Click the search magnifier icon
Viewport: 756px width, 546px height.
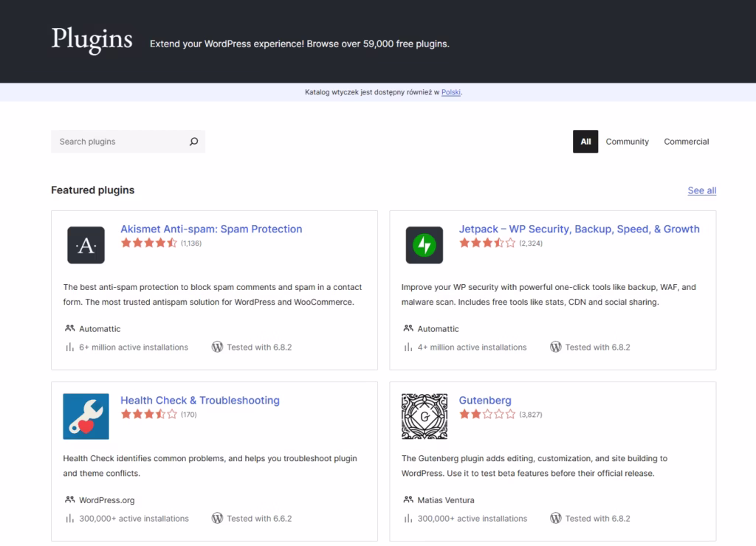click(193, 142)
